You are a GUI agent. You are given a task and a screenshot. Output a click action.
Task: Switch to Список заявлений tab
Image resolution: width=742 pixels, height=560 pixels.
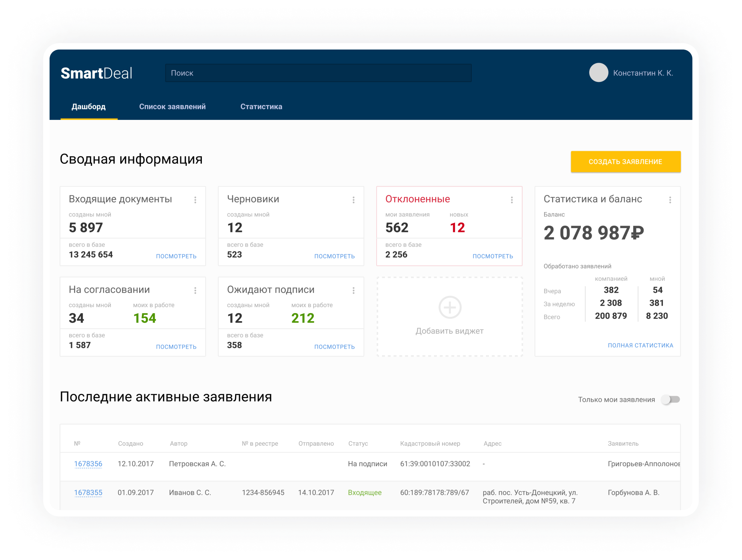click(x=172, y=107)
